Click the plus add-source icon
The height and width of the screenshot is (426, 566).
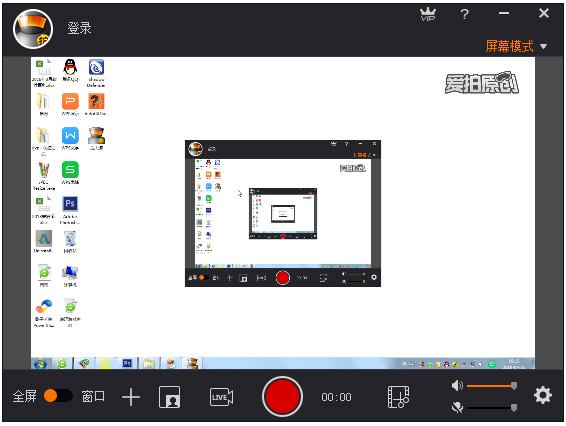pyautogui.click(x=131, y=397)
